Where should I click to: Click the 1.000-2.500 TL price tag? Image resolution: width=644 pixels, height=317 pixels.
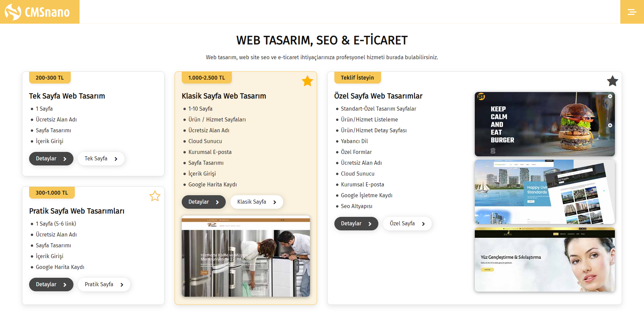tap(207, 77)
